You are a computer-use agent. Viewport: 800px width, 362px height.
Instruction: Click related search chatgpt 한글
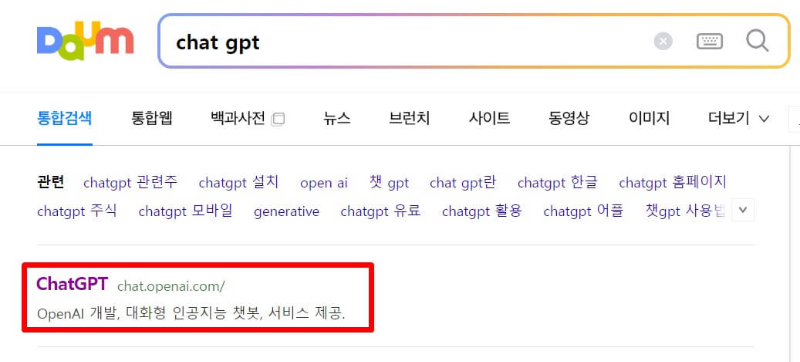click(558, 183)
